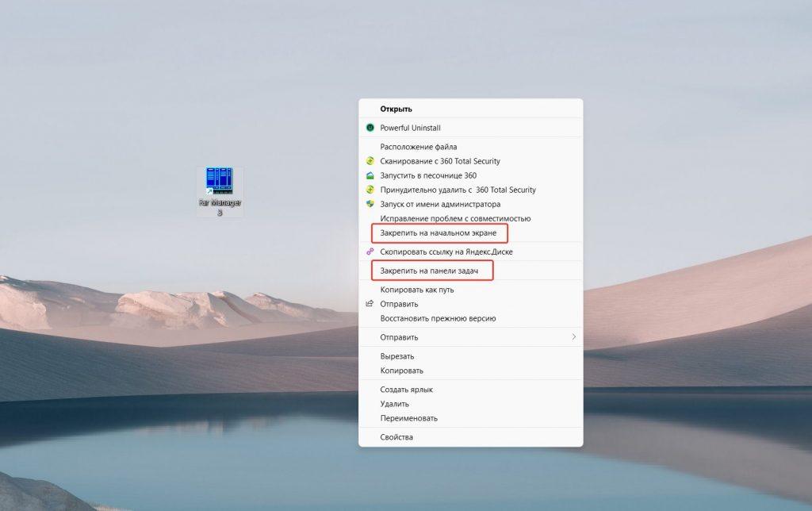This screenshot has width=812, height=511.
Task: Choose Скопировать ссылку на Яндекс.Диске
Action: tap(470, 252)
